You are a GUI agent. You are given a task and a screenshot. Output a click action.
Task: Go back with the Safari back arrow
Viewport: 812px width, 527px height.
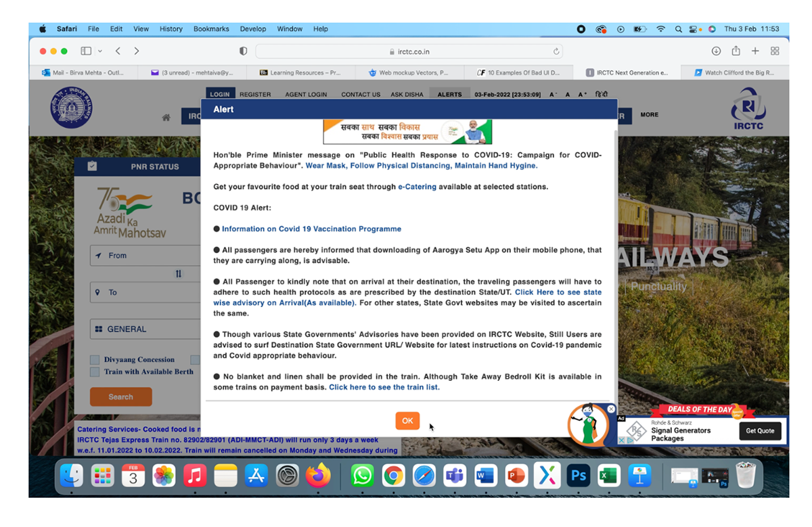tap(118, 51)
